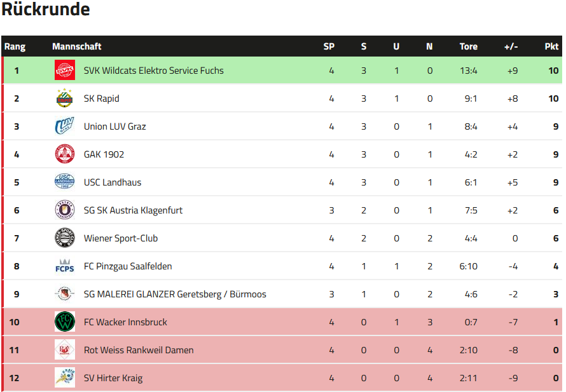The width and height of the screenshot is (566, 392).
Task: Click the Wiener Sport-Club round badge
Action: [x=64, y=238]
